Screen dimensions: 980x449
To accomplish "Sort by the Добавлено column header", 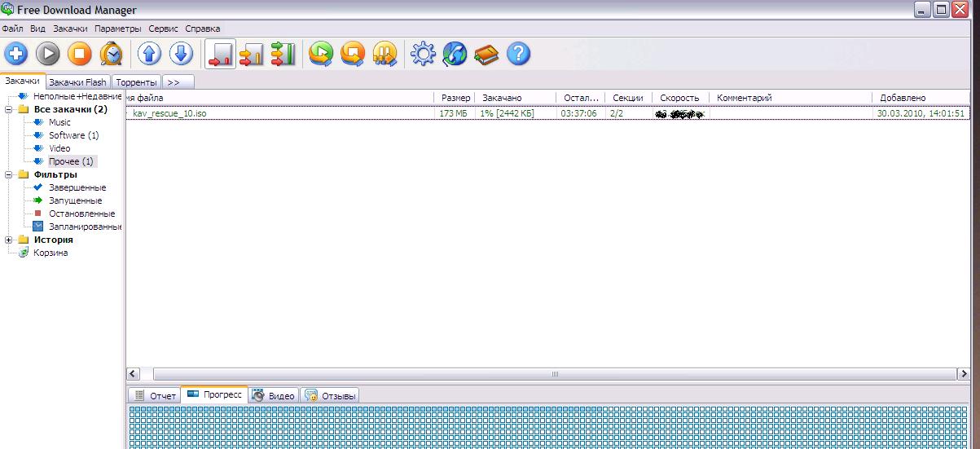I will click(922, 98).
